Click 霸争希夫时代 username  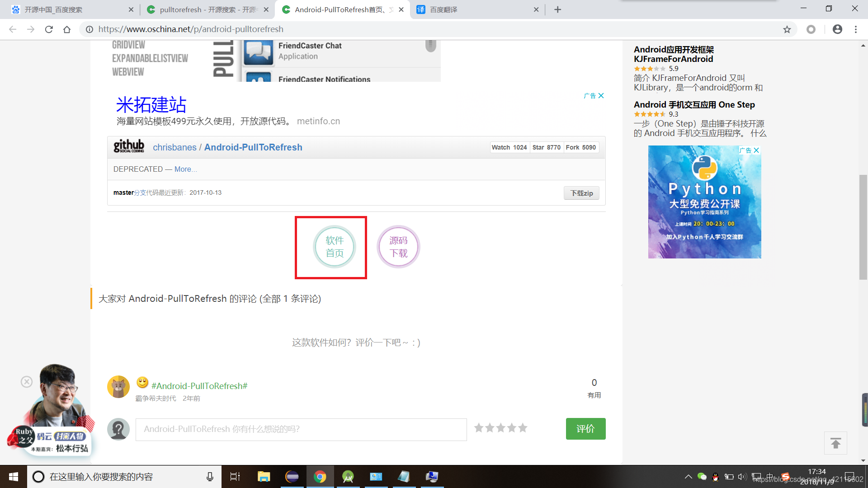click(156, 399)
